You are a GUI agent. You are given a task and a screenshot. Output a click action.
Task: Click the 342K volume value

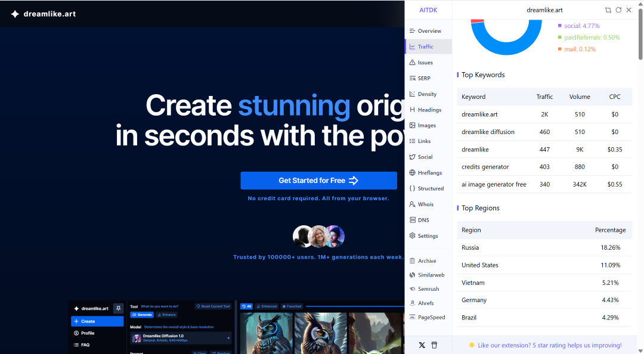pyautogui.click(x=580, y=184)
